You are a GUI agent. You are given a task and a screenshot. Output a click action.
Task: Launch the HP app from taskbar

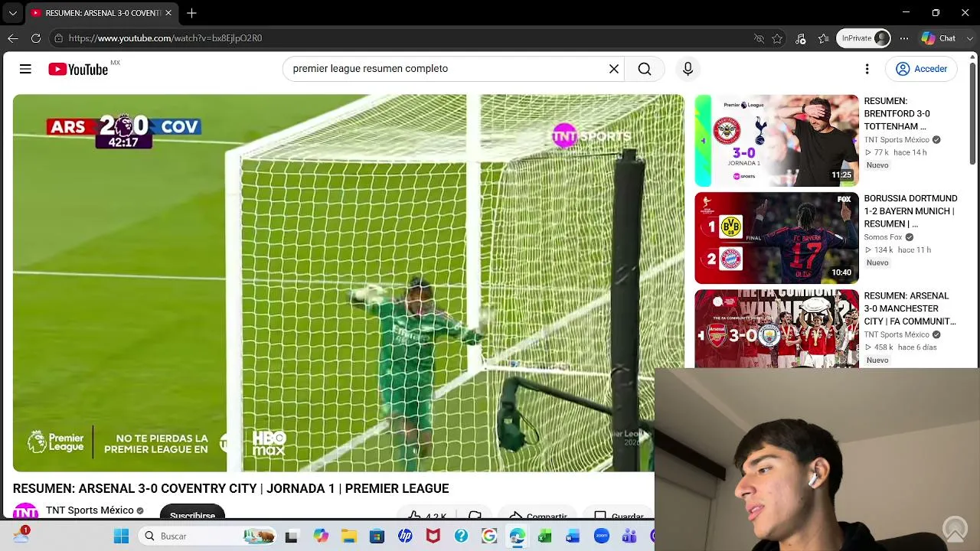(405, 536)
